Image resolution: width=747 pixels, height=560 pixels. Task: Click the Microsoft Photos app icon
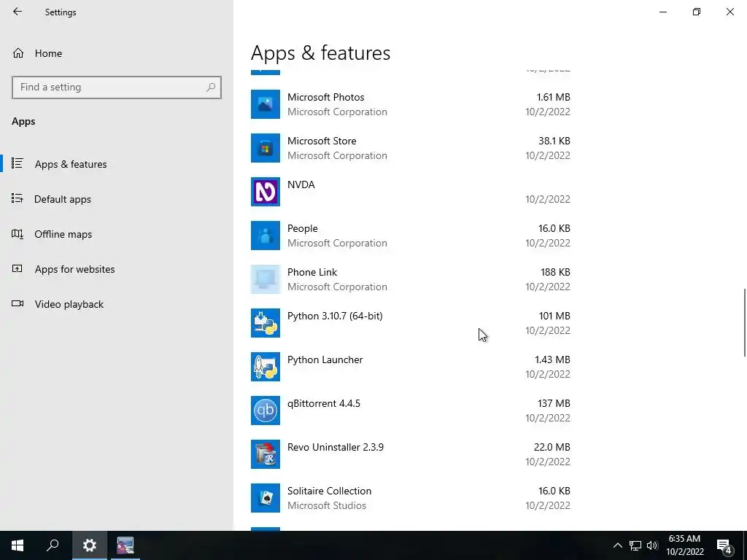(x=266, y=104)
